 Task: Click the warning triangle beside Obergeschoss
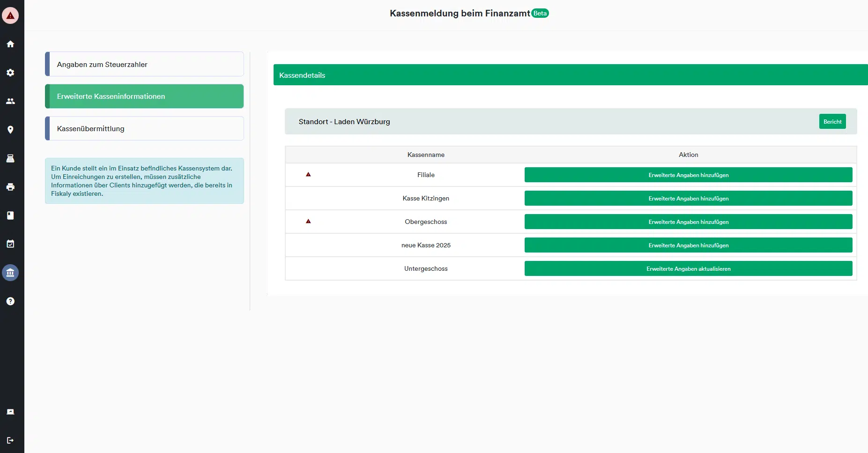click(x=308, y=221)
